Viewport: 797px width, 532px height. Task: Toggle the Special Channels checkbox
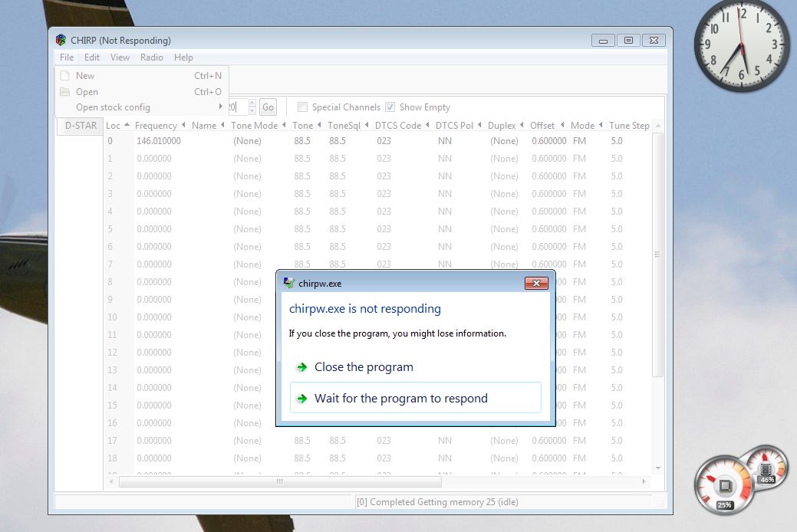pos(302,107)
